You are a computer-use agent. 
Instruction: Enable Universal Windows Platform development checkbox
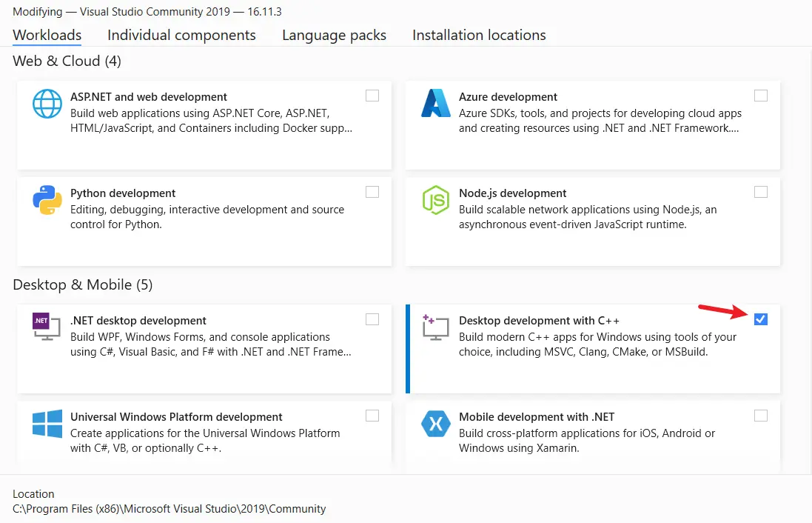(372, 416)
